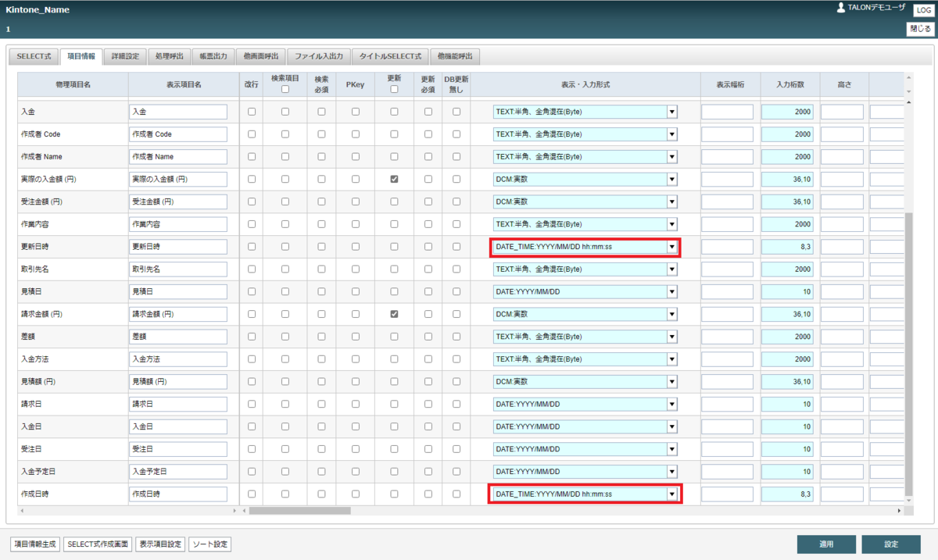
Task: Click the 適用 button
Action: [x=826, y=544]
